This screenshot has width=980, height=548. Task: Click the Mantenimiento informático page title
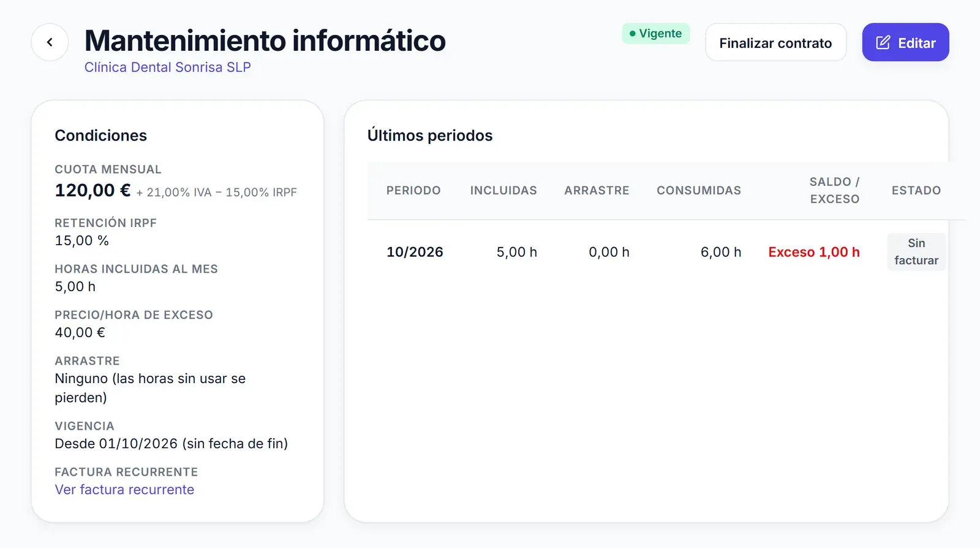click(x=265, y=41)
